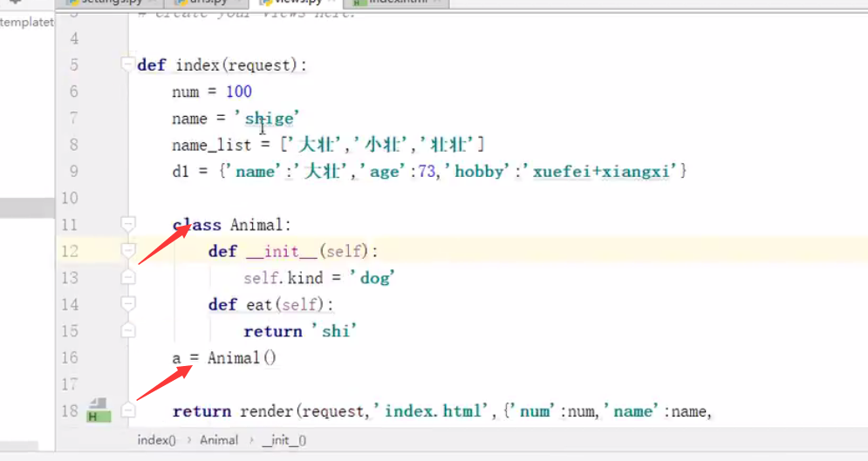Click line number 12 in the gutter

tap(70, 251)
